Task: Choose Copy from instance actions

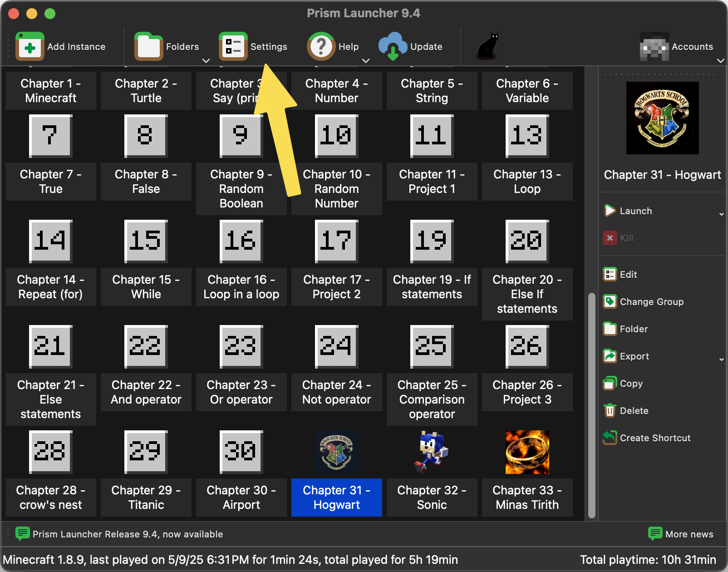Action: 631,383
